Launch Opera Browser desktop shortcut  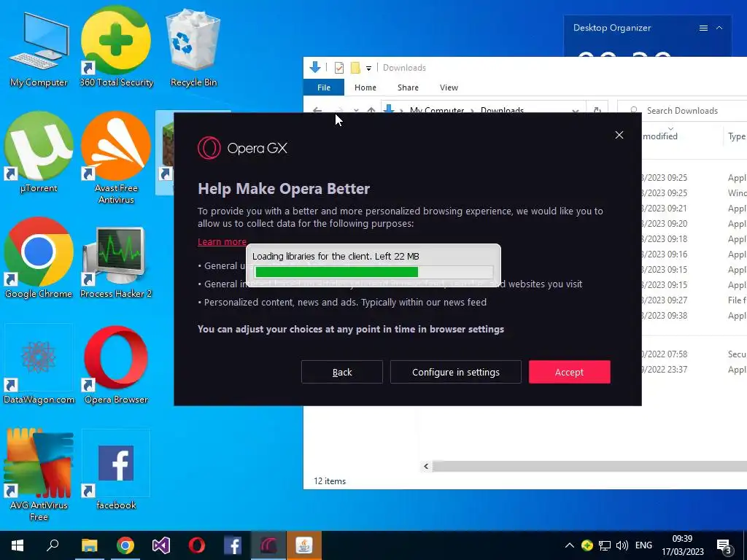pyautogui.click(x=116, y=365)
